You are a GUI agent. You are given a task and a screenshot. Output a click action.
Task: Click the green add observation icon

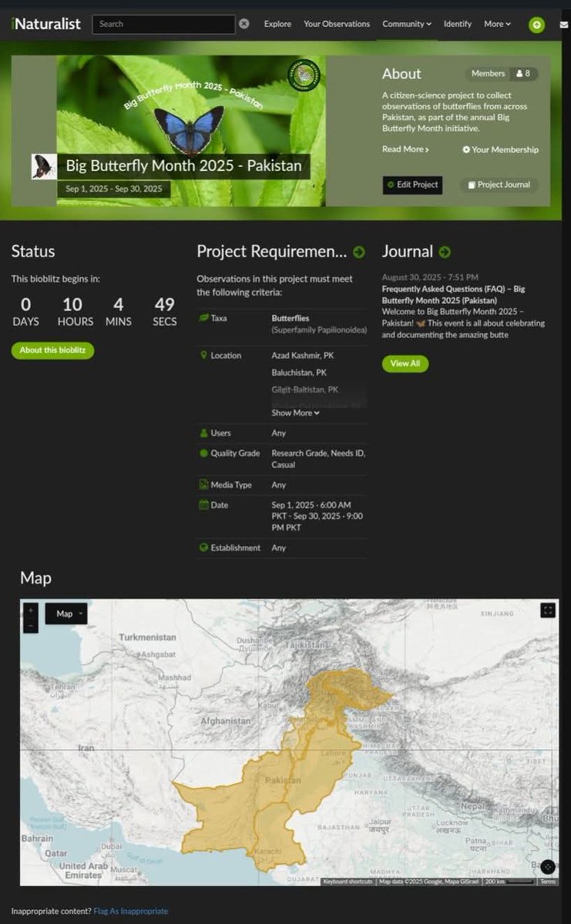pyautogui.click(x=536, y=25)
